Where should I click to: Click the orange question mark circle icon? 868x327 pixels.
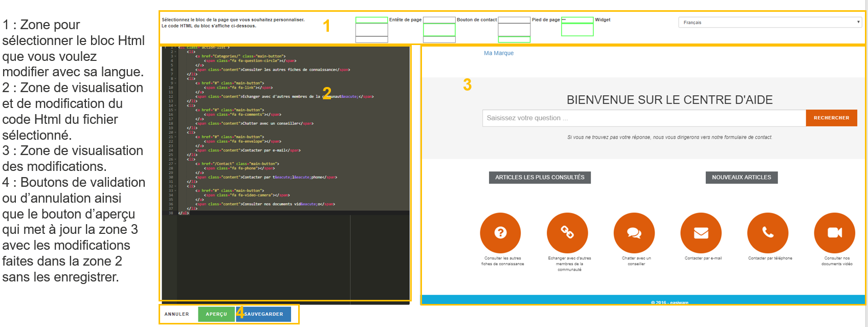coord(500,233)
